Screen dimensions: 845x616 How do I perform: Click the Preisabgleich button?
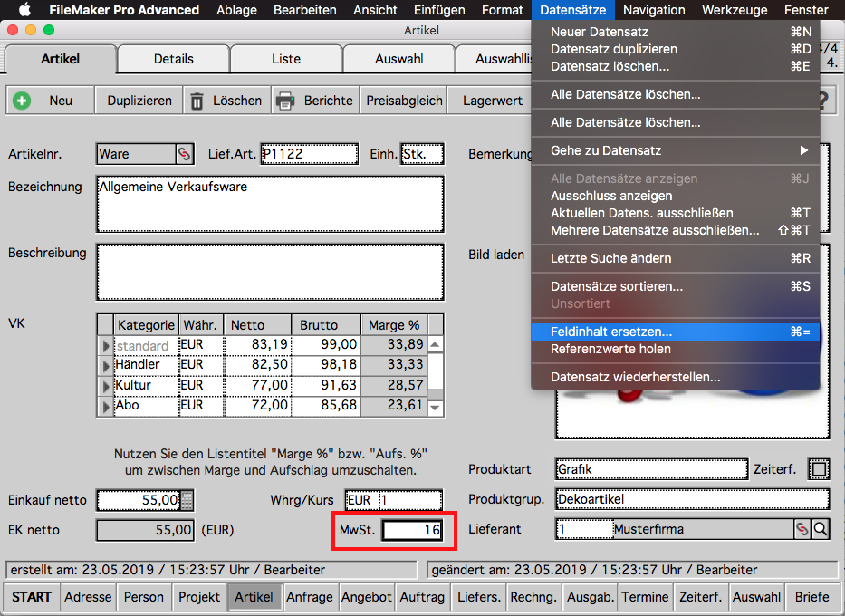(404, 101)
